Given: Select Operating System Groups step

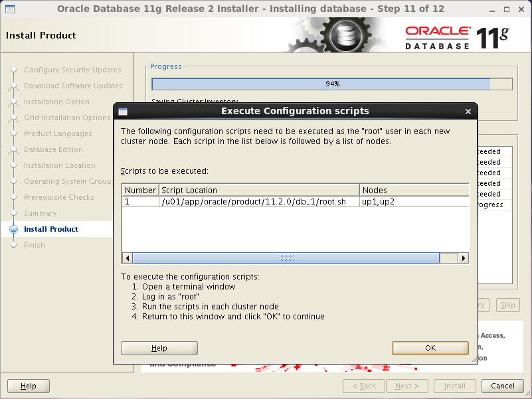Looking at the screenshot, I should (68, 181).
